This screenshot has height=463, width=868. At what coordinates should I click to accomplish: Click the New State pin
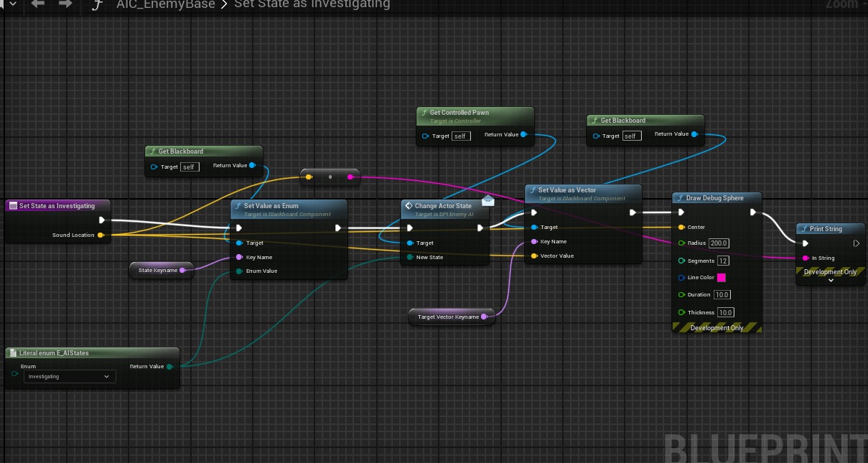coord(410,257)
